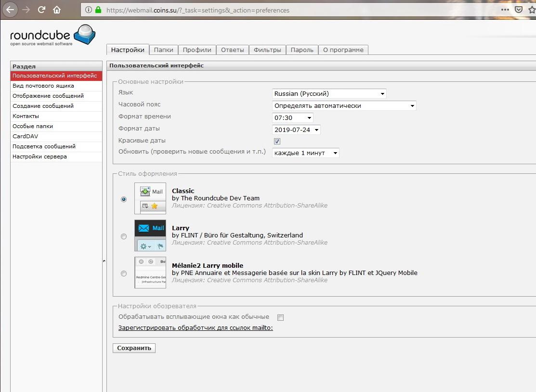Screen dimensions: 536x392
Task: Select Подсветка сообщений section
Action: tap(56, 146)
